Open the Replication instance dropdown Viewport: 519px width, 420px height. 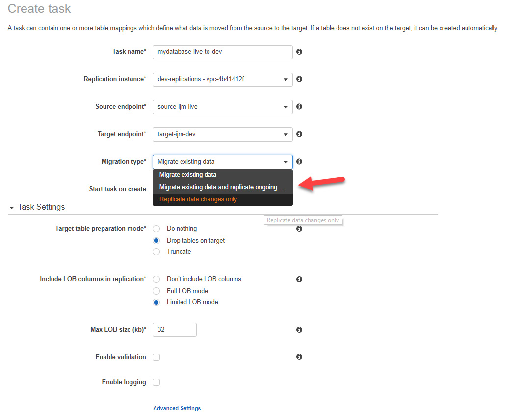click(222, 79)
